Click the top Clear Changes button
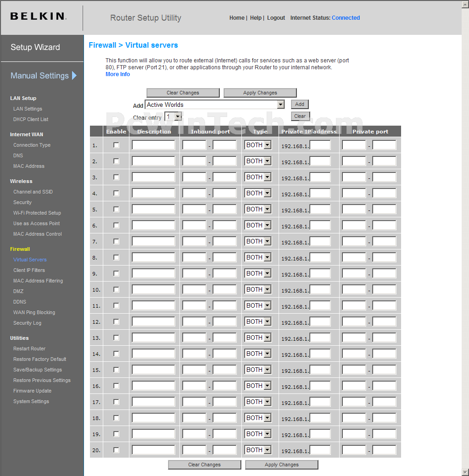Image resolution: width=469 pixels, height=476 pixels. [183, 93]
